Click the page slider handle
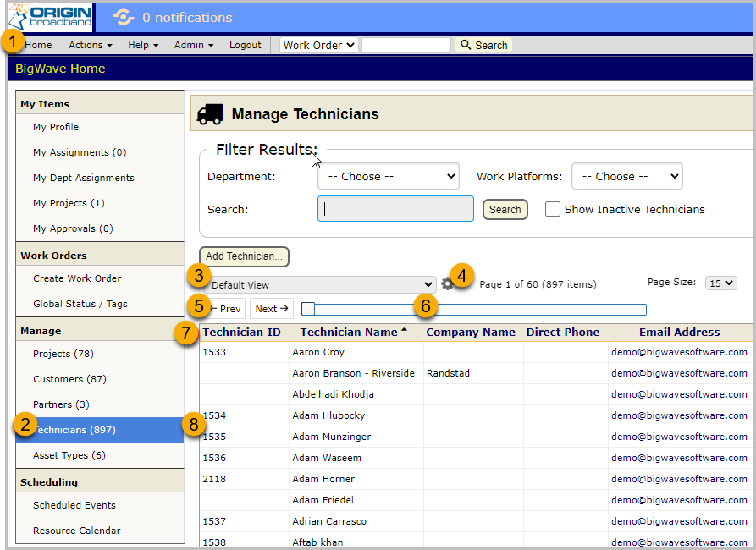The image size is (756, 550). (x=308, y=309)
